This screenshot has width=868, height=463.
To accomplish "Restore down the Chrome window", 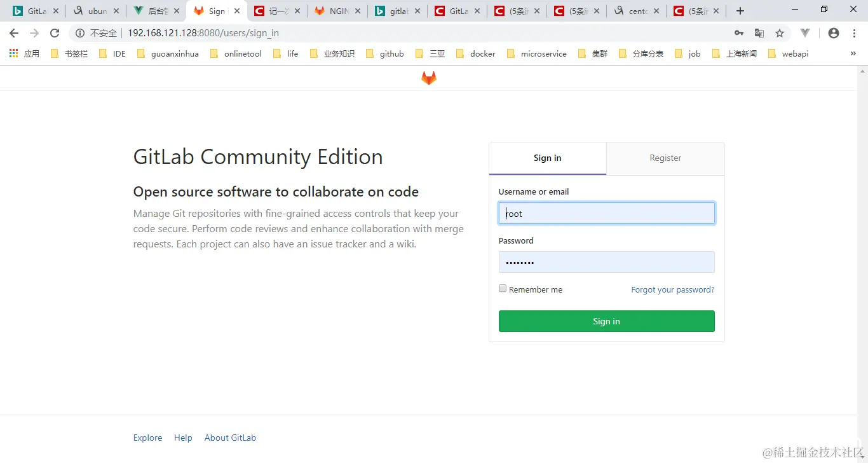I will (x=824, y=9).
